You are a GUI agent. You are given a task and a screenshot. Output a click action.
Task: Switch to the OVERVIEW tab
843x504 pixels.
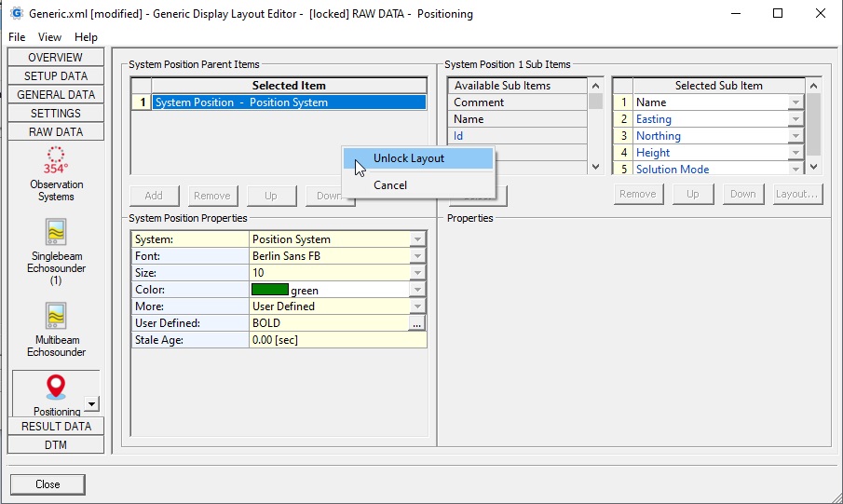(56, 58)
